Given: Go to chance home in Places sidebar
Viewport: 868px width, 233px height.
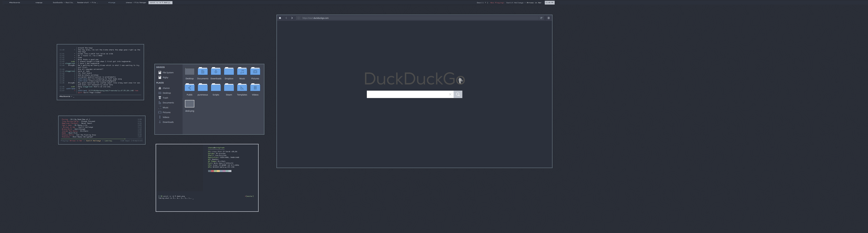Looking at the screenshot, I should pos(164,88).
